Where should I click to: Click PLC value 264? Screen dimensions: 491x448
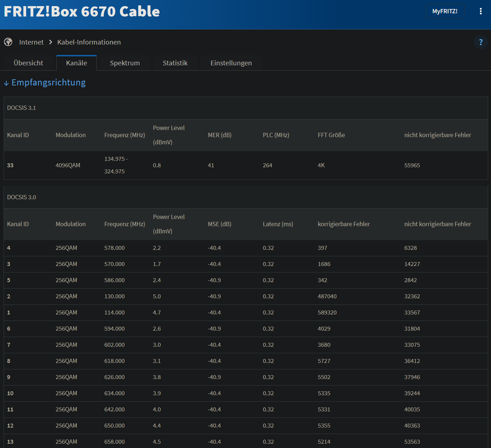click(268, 165)
